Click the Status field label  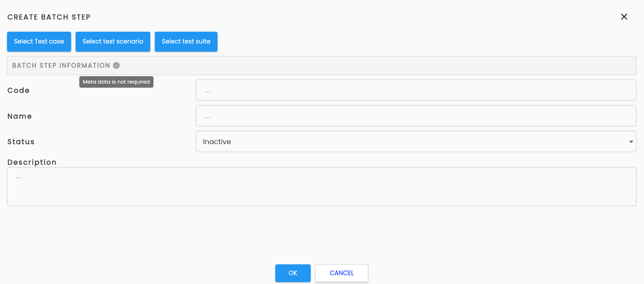(21, 142)
